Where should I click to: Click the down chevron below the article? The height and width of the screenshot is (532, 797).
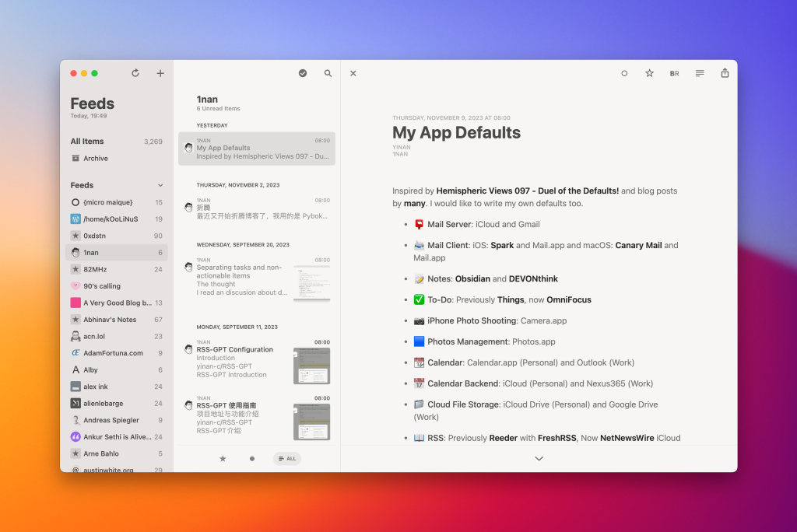point(539,458)
